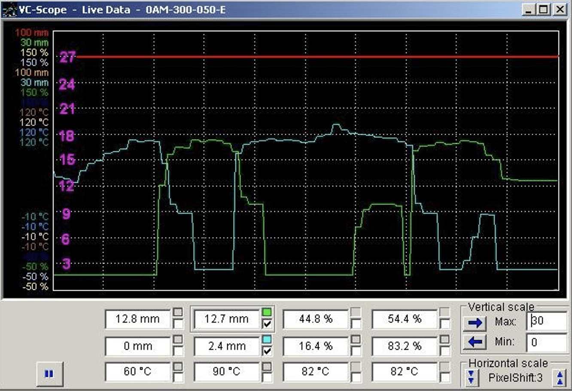This screenshot has height=392, width=572.
Task: Click the gray swatch beside 16.4 %
Action: coord(356,340)
